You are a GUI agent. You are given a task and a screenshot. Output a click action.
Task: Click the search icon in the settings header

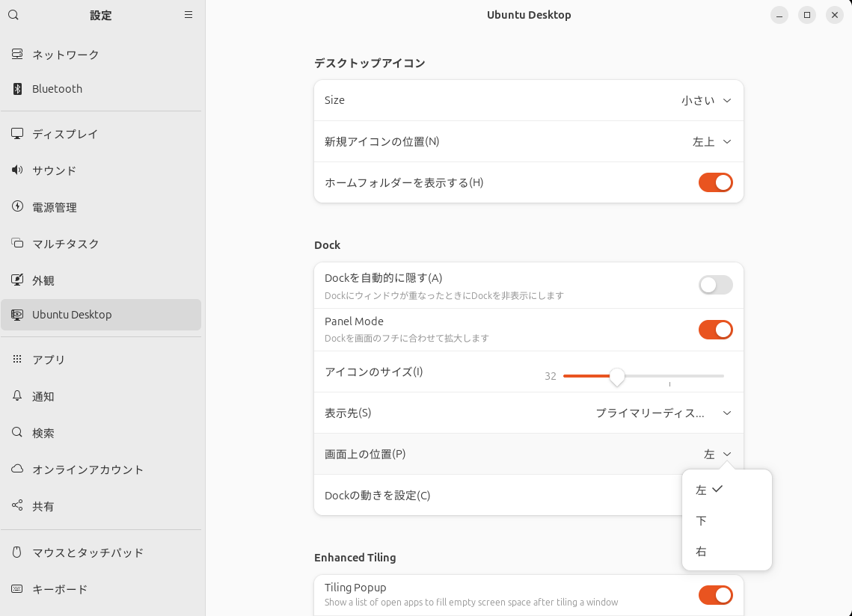[x=13, y=15]
